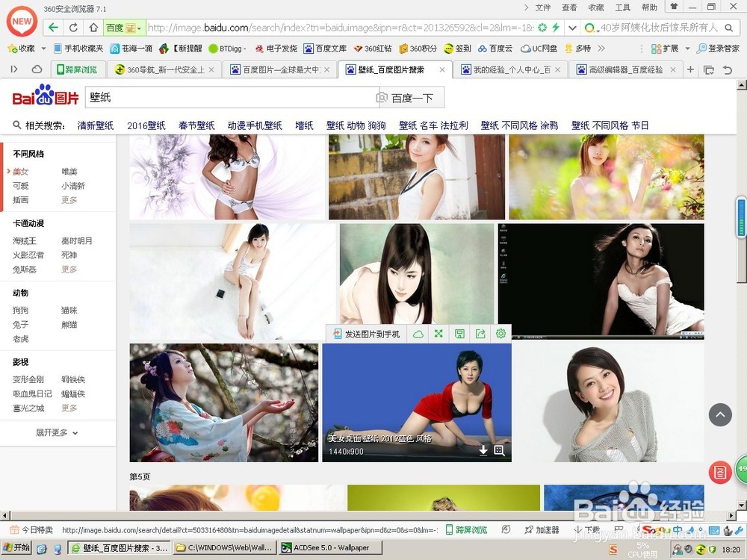Viewport: 747px width, 560px height.
Task: Open the address bar history dropdown arrow
Action: click(572, 28)
